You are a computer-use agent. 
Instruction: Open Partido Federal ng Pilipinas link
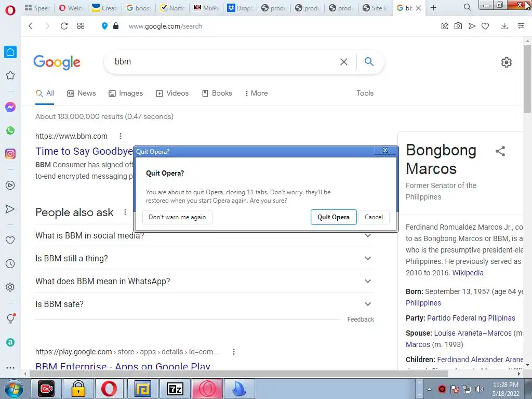point(471,318)
